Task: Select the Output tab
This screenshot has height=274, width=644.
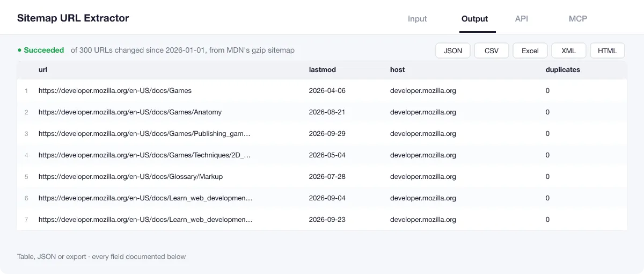Action: point(474,18)
